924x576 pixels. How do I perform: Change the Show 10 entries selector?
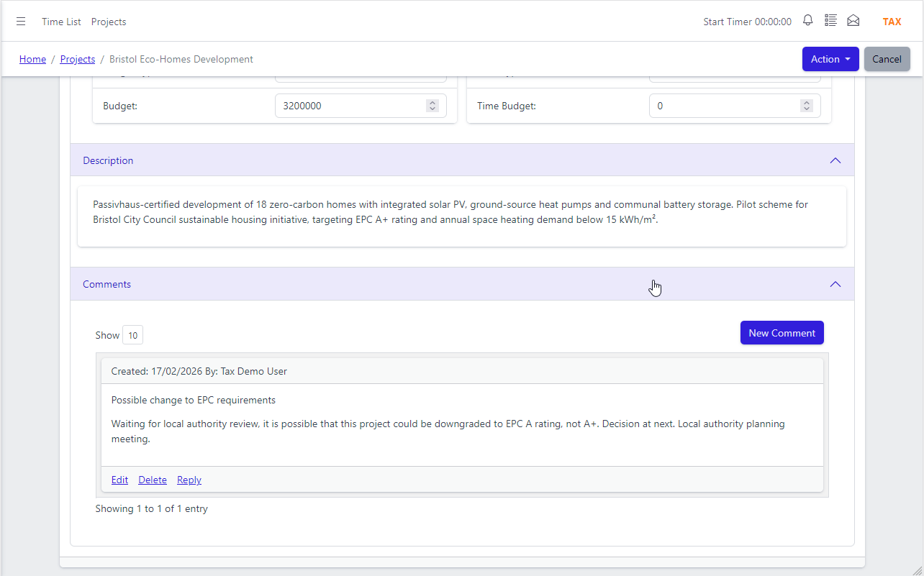[x=133, y=335]
